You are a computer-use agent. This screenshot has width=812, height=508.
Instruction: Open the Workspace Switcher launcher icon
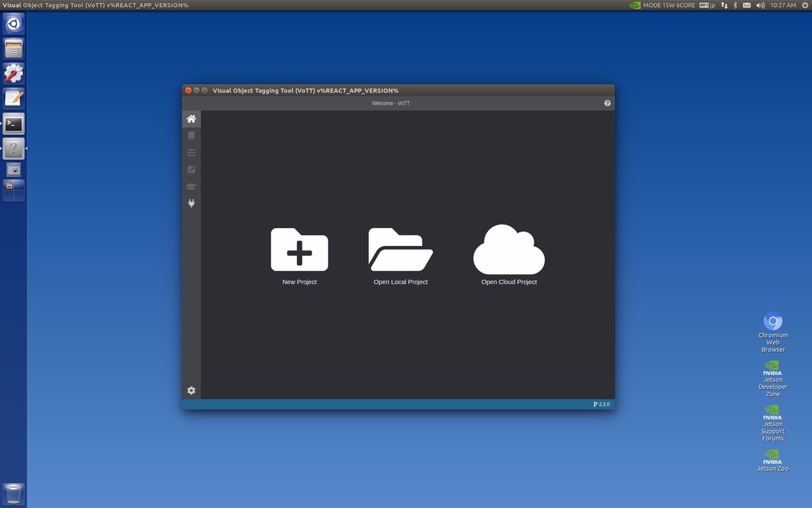[13, 190]
